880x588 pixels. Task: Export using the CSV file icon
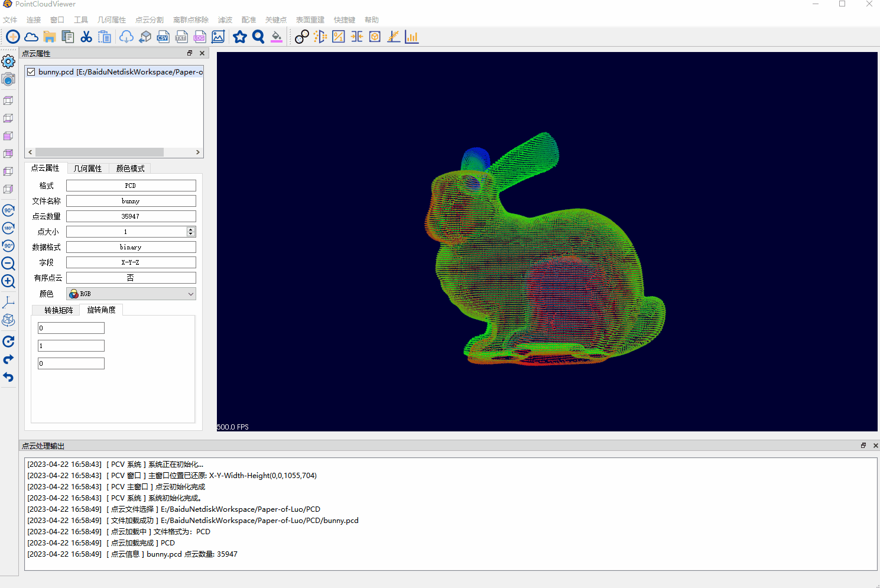(x=163, y=37)
